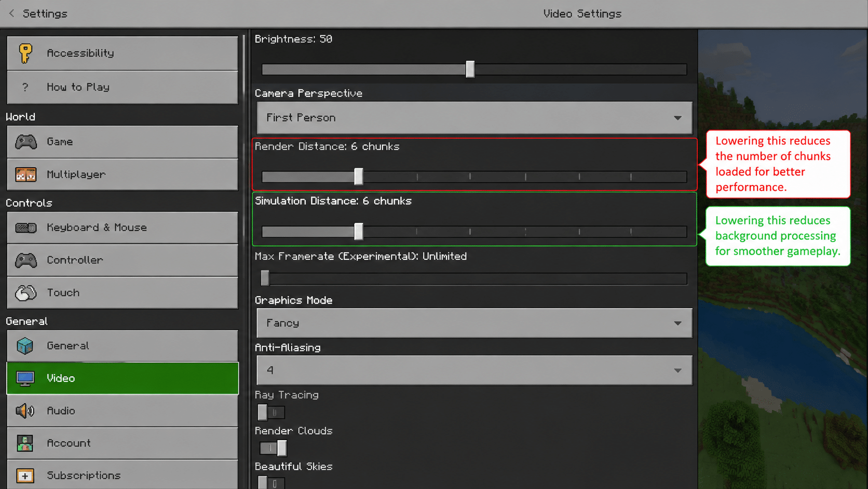Open Keyboard & Mouse settings

click(123, 228)
